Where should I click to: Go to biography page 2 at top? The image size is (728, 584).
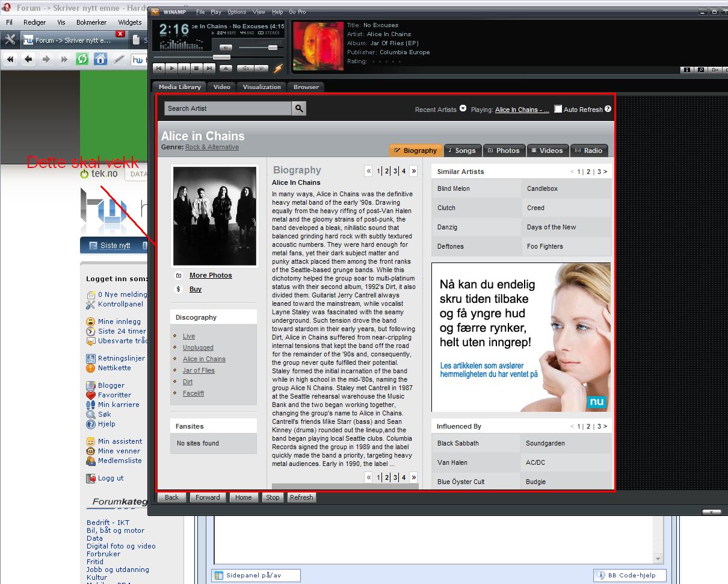(387, 171)
